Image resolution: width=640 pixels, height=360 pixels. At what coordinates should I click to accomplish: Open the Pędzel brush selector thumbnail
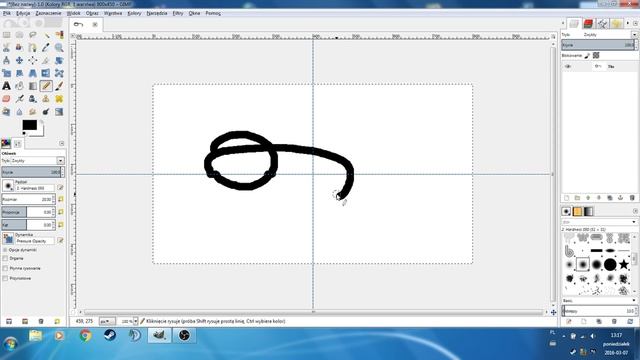click(x=8, y=186)
